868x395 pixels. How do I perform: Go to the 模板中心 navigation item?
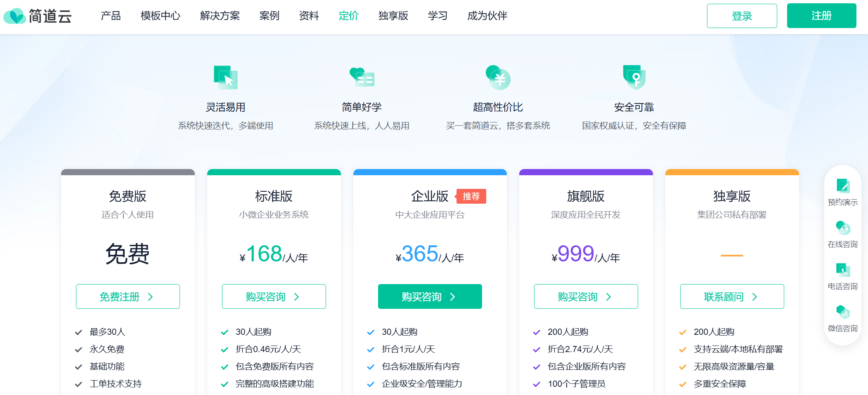coord(160,16)
